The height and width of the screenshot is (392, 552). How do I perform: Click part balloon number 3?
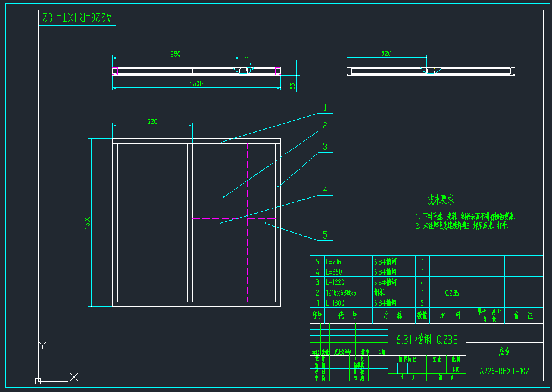[x=325, y=146]
